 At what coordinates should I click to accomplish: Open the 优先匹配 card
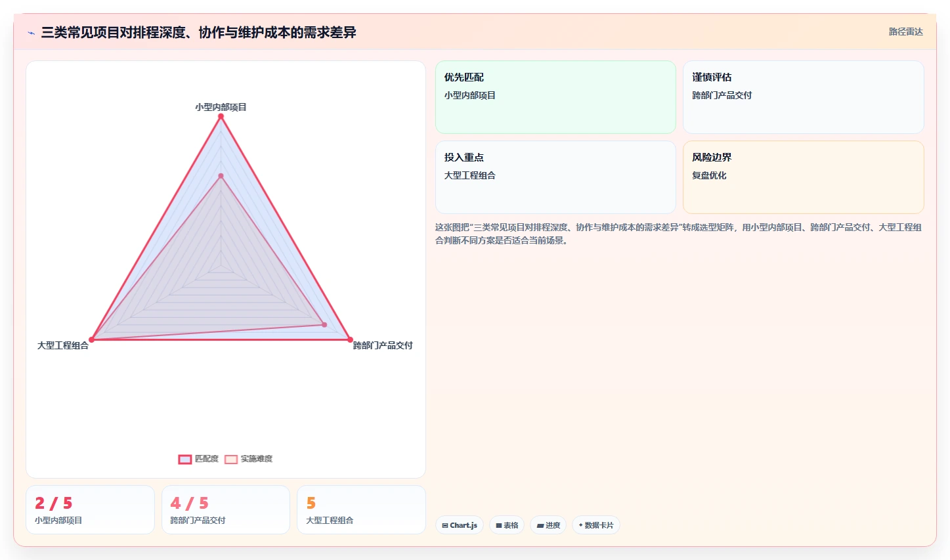point(555,97)
